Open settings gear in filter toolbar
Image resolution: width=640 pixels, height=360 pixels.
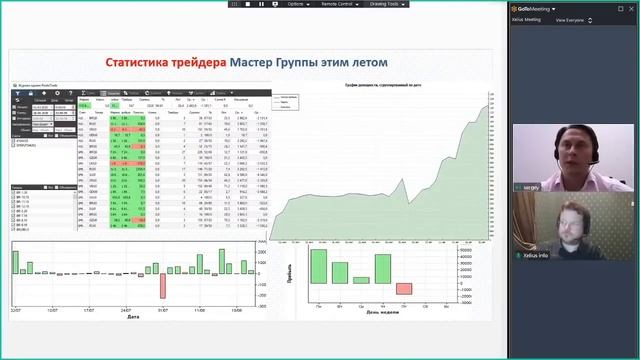click(57, 93)
